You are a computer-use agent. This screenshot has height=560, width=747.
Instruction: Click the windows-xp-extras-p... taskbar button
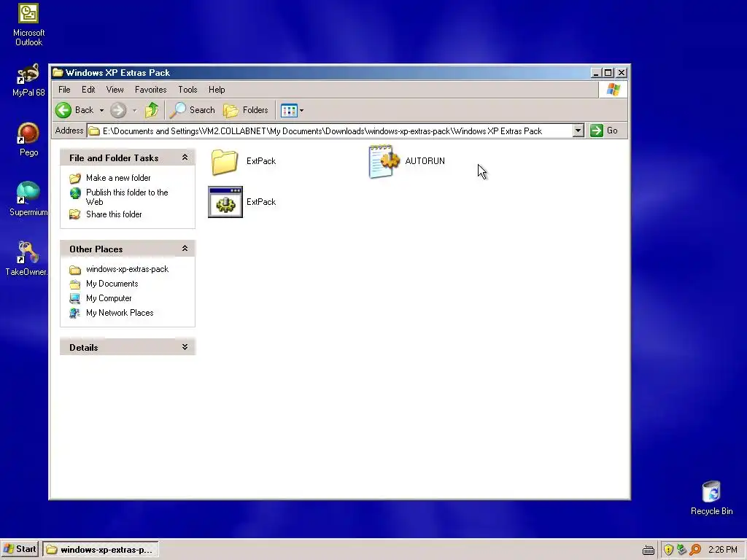pyautogui.click(x=101, y=550)
